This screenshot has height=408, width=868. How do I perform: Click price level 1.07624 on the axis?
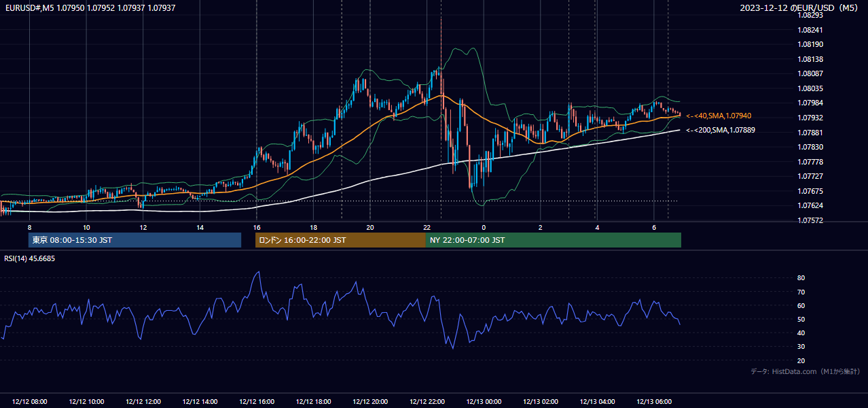click(811, 205)
